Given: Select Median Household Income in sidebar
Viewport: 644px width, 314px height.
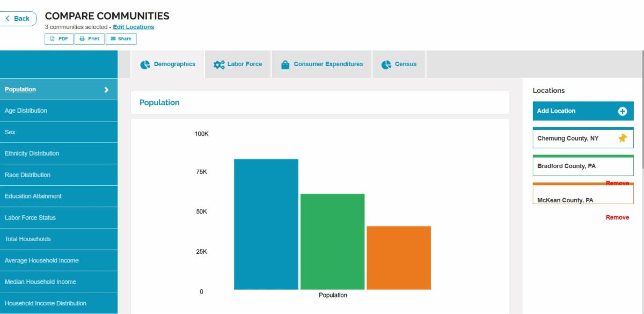Looking at the screenshot, I should [x=40, y=282].
